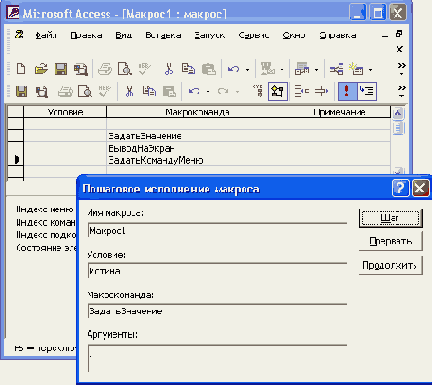Click the New Object icon
The width and height of the screenshot is (432, 385).
(x=356, y=69)
